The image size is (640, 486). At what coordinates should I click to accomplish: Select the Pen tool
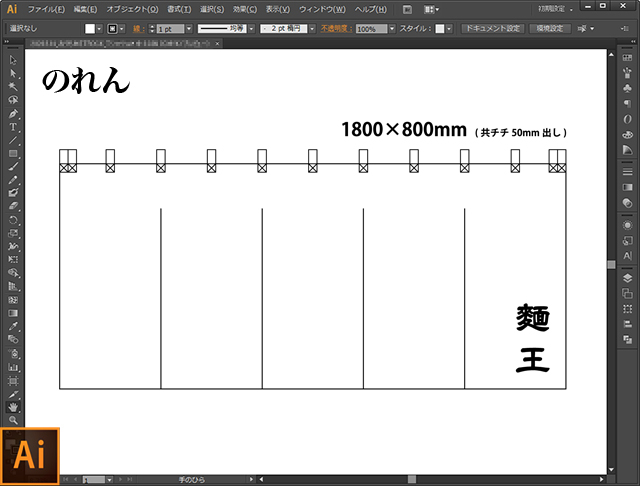pyautogui.click(x=13, y=113)
